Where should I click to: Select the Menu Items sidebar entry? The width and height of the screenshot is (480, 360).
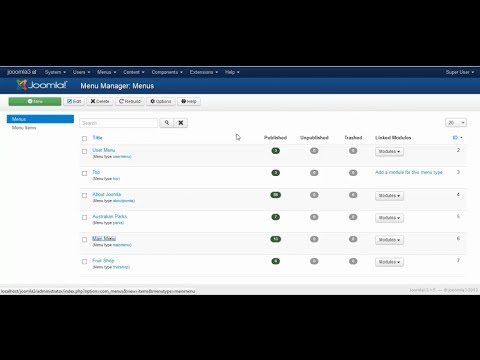coord(24,128)
